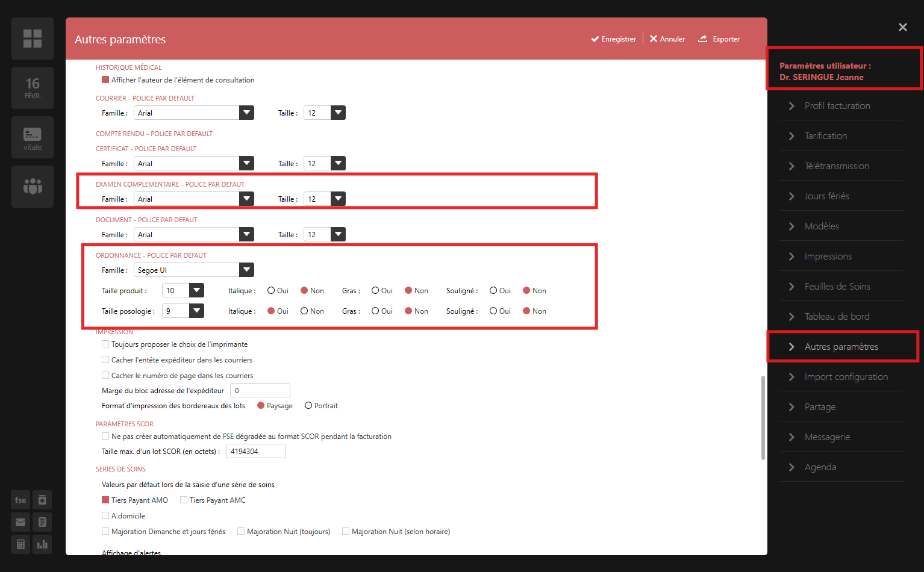Expand the Courrier Taille size dropdown
Viewport: 924px width, 572px height.
338,113
